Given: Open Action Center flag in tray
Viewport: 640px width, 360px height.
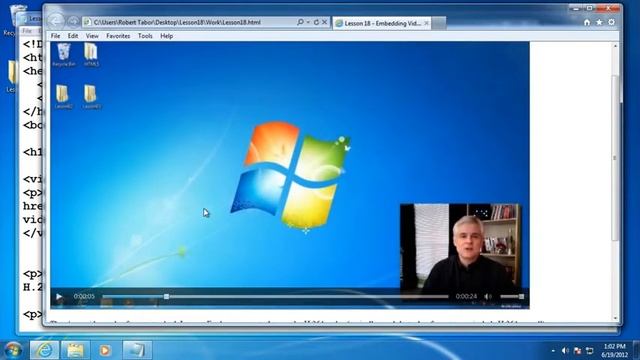Looking at the screenshot, I should click(578, 350).
